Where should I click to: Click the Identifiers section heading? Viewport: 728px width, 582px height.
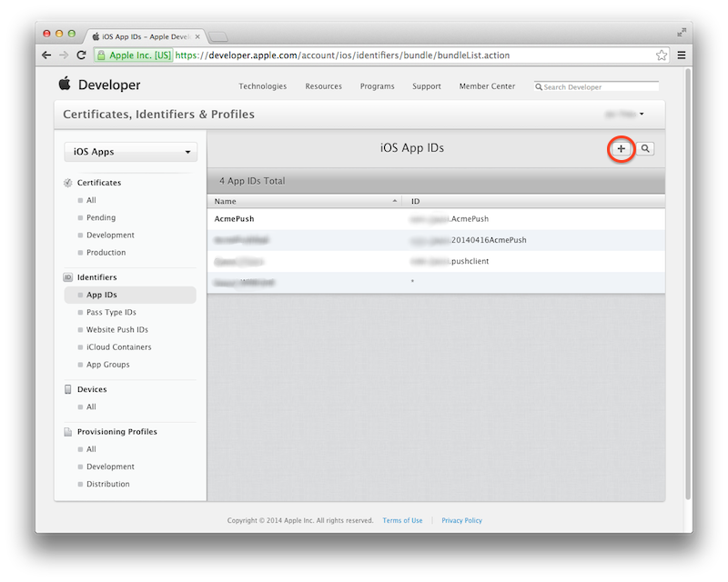[x=96, y=277]
